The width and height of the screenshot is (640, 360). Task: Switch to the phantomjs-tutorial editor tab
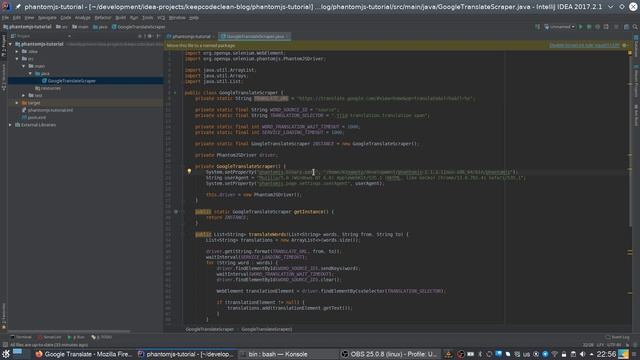click(x=191, y=36)
